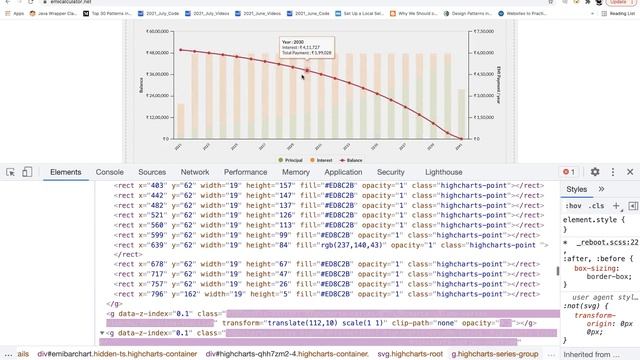This screenshot has height=360, width=640.
Task: Click the address bar URL
Action: (x=70, y=2)
